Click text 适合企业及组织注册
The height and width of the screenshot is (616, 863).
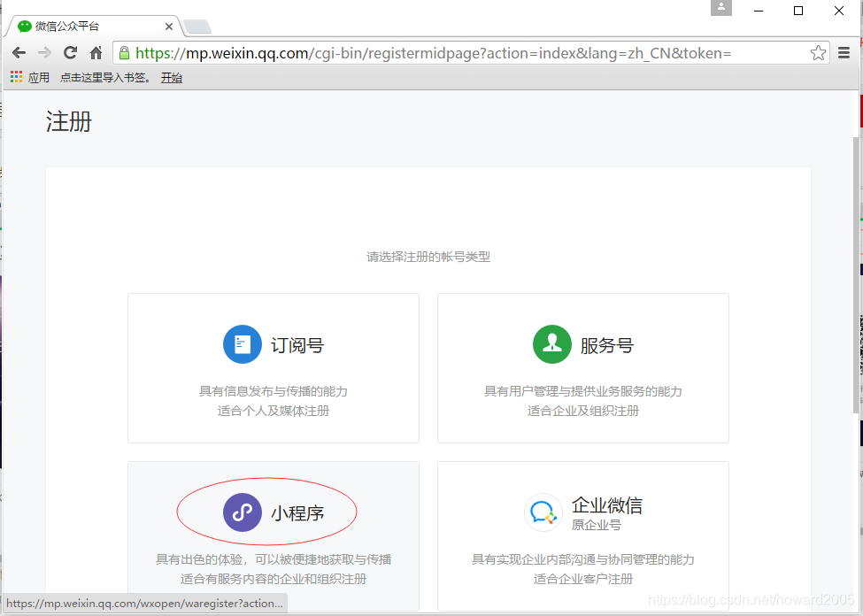pos(582,411)
